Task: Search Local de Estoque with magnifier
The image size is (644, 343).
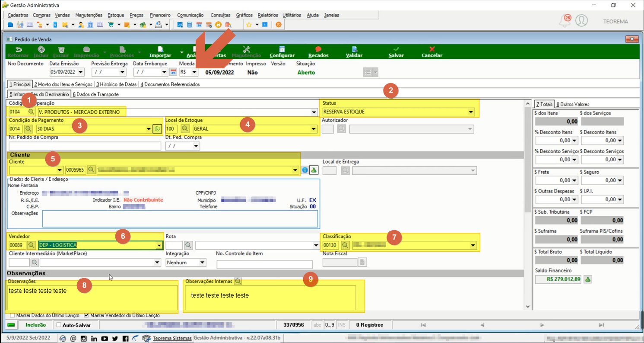Action: pyautogui.click(x=185, y=129)
